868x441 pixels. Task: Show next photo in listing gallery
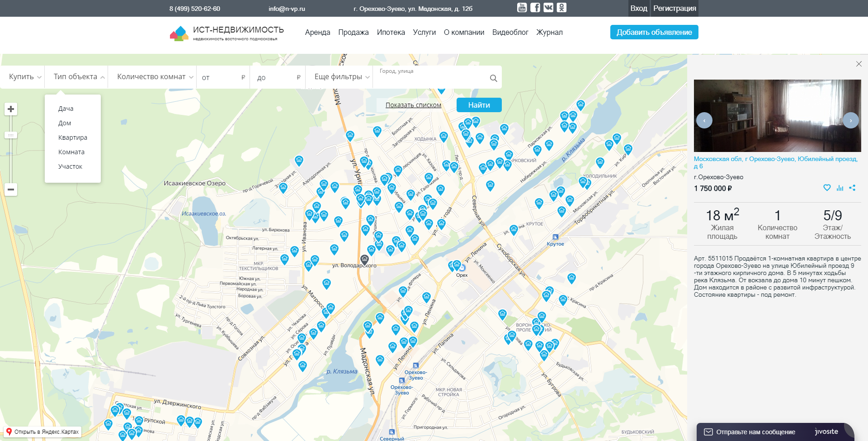[x=851, y=120]
